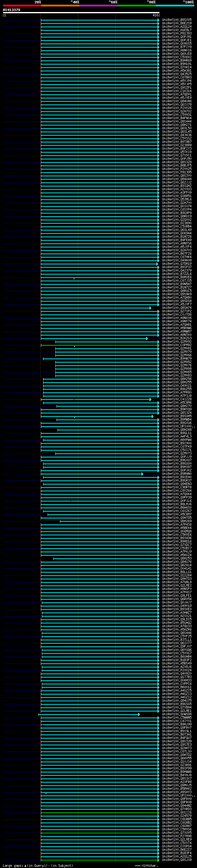Select label UniRef100_B4YAJ8
The image size is (197, 868).
click(x=176, y=775)
